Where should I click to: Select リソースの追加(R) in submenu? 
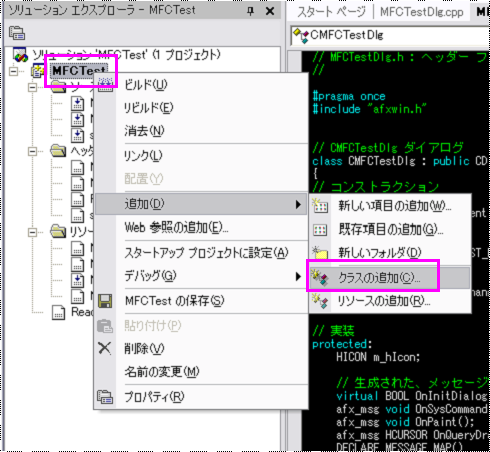pos(390,301)
